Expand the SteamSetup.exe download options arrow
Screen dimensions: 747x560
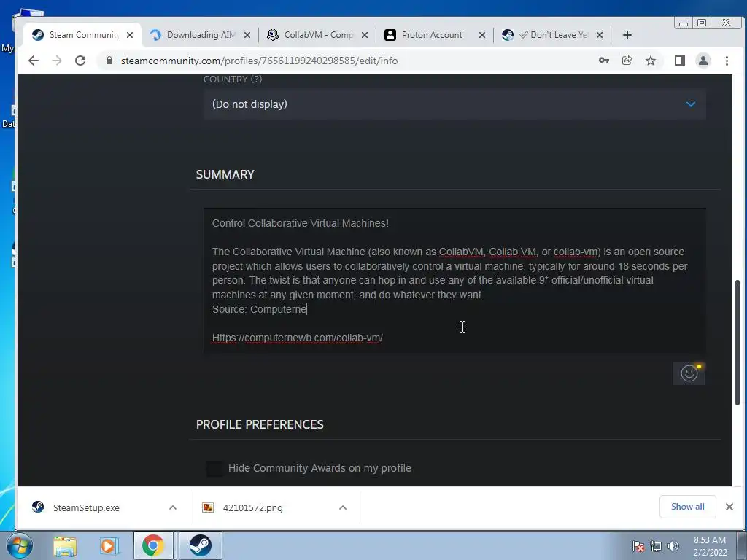(x=173, y=507)
